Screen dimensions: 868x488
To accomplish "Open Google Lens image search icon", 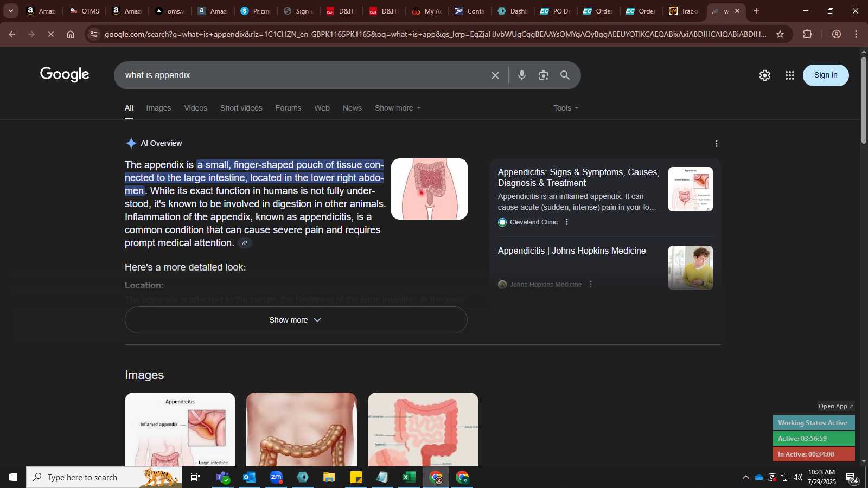I will click(544, 75).
